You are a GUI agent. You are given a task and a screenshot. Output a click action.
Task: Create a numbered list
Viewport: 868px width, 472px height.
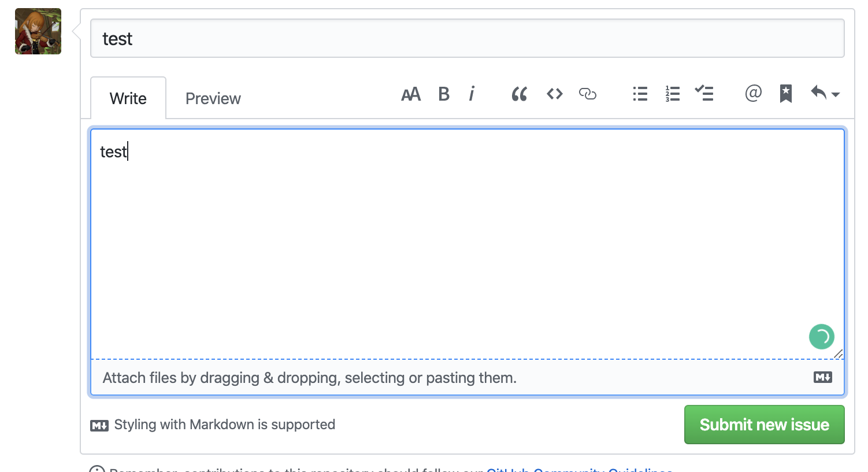coord(672,94)
